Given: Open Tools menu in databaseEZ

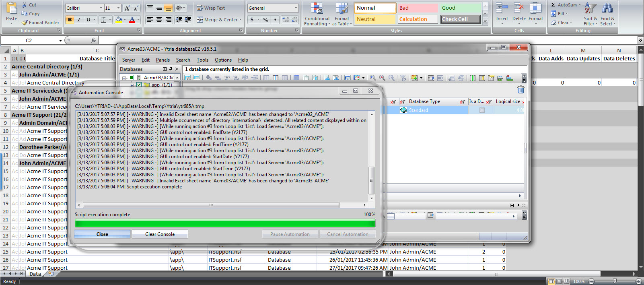Looking at the screenshot, I should (203, 60).
